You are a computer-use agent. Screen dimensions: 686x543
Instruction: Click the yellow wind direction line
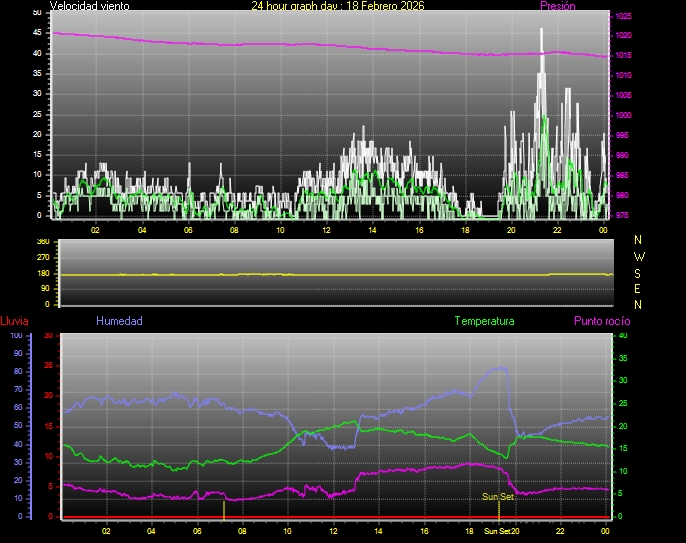point(300,274)
